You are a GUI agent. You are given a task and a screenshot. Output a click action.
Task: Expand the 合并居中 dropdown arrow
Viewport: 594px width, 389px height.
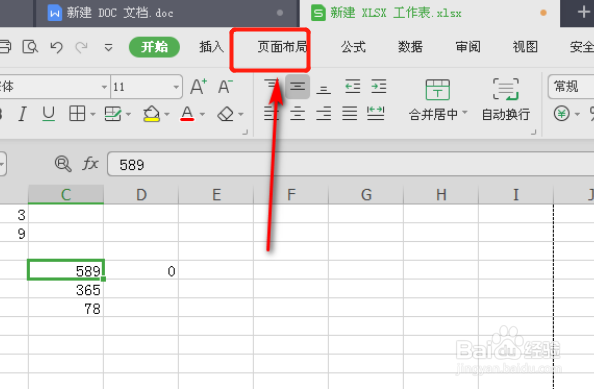click(465, 112)
